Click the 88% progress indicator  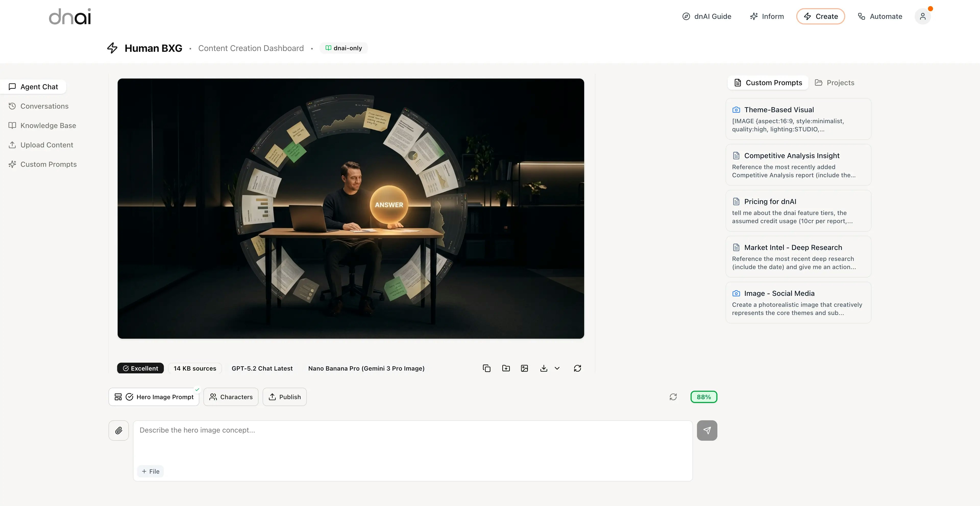(x=704, y=397)
